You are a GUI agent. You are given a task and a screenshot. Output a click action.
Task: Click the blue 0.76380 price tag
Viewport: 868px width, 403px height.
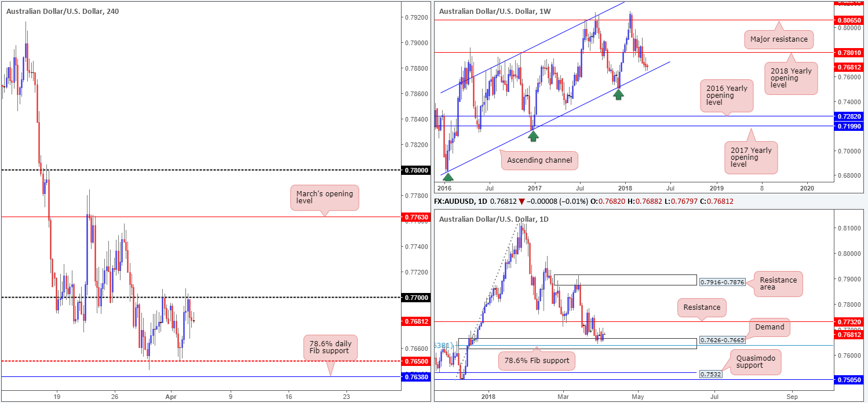click(417, 376)
